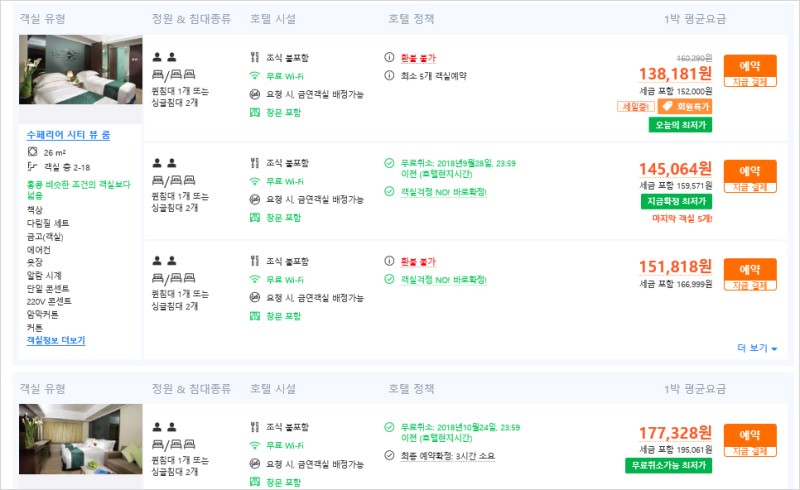Click the room size icon next to 26 m²
This screenshot has width=800, height=490.
click(32, 151)
